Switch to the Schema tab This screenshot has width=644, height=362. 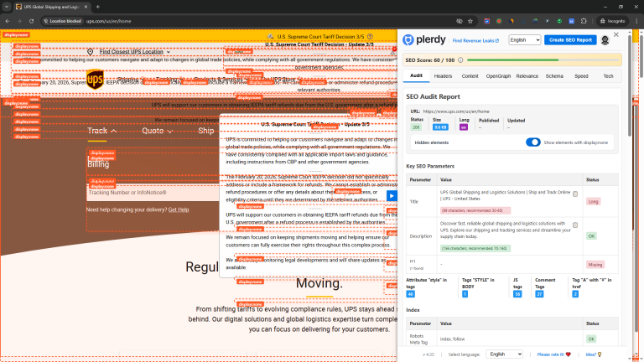coord(554,76)
